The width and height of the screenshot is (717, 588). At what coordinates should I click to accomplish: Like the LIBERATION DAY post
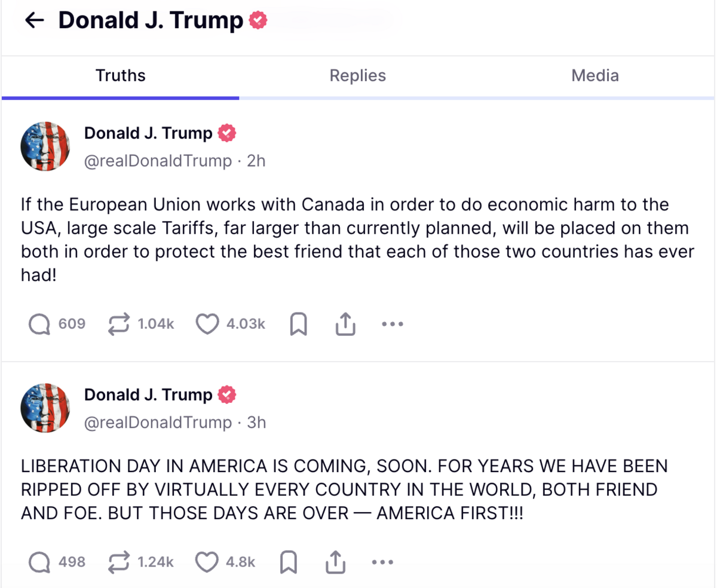207,562
